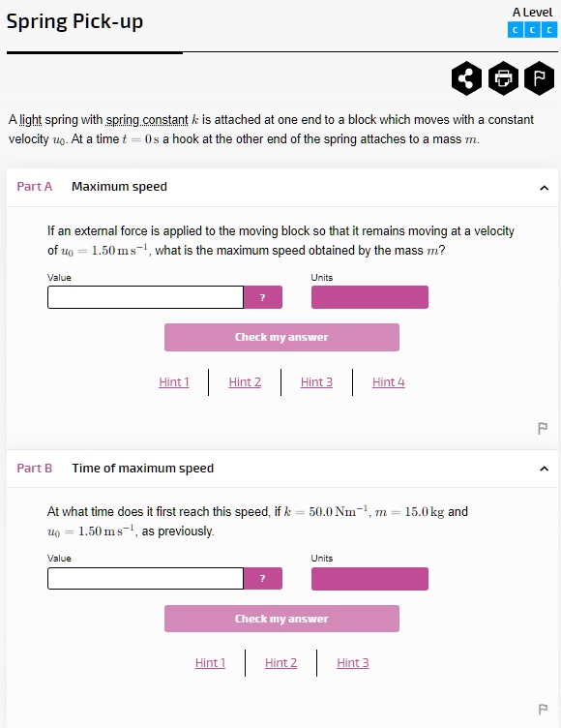Click the print page icon
This screenshot has height=728, width=561.
tap(503, 78)
